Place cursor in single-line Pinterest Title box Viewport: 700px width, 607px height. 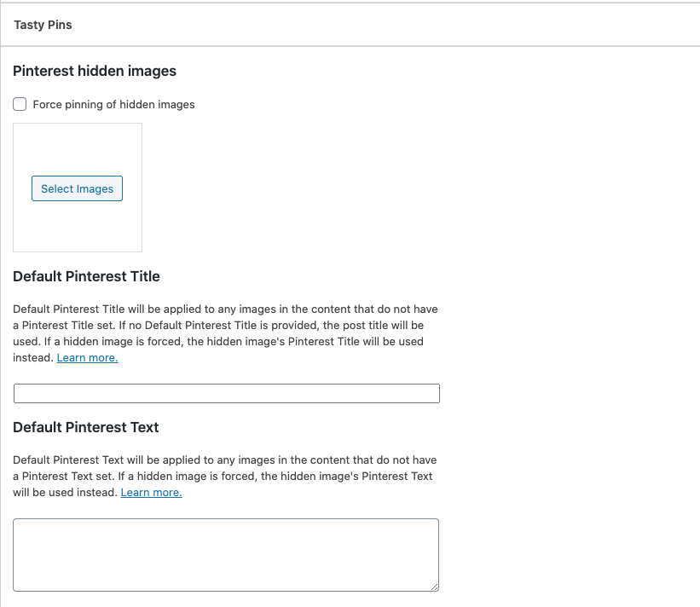click(226, 393)
